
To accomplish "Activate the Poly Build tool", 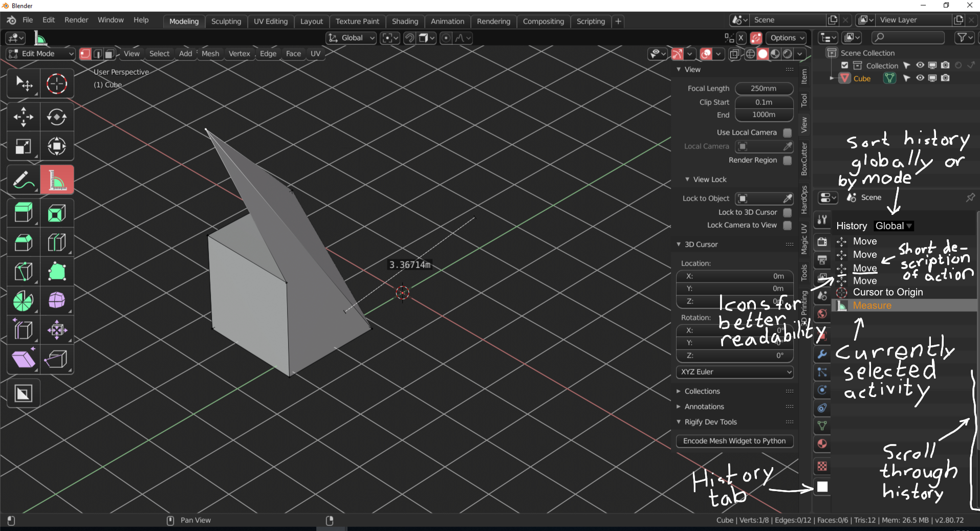I will coord(57,272).
